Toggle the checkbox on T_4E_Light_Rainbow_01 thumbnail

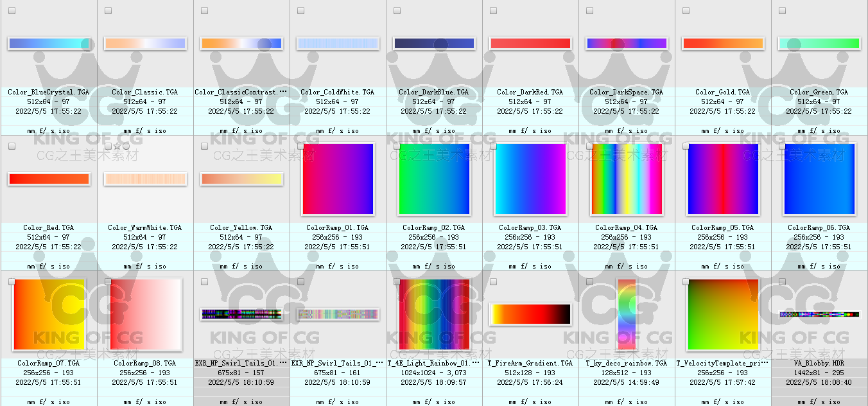pyautogui.click(x=396, y=281)
